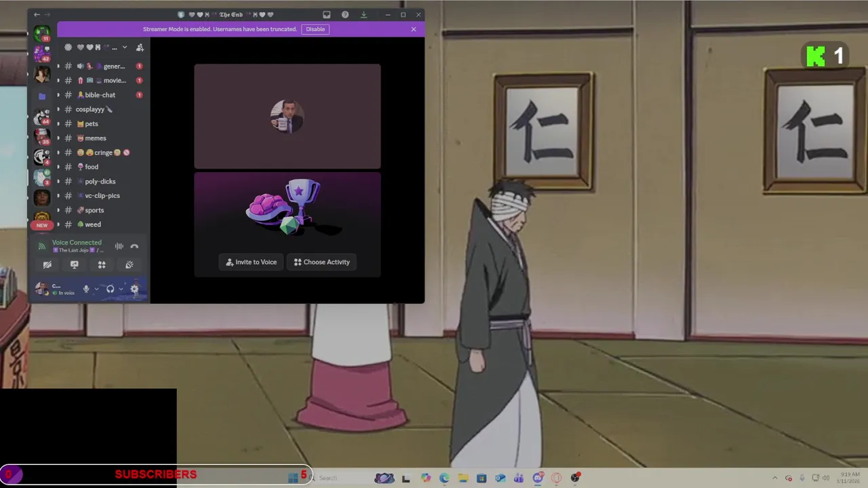Image resolution: width=868 pixels, height=488 pixels.
Task: Click Invite to Voice button
Action: pos(251,262)
